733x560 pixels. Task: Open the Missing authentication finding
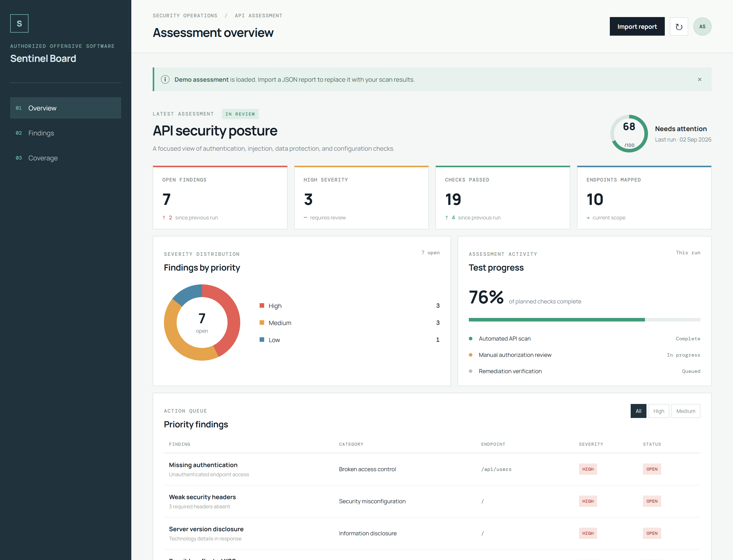203,465
